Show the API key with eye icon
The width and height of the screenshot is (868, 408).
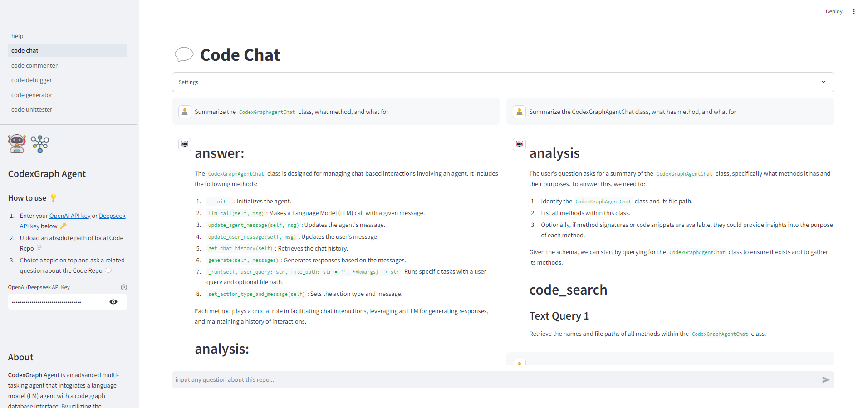coord(113,302)
